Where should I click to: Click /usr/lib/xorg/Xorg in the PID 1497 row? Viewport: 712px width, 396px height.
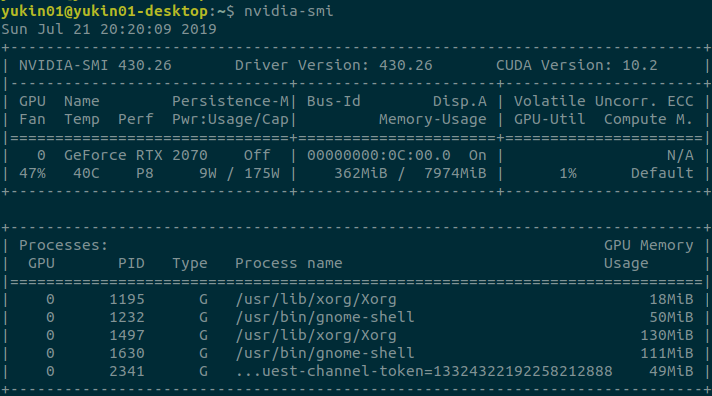pos(316,335)
